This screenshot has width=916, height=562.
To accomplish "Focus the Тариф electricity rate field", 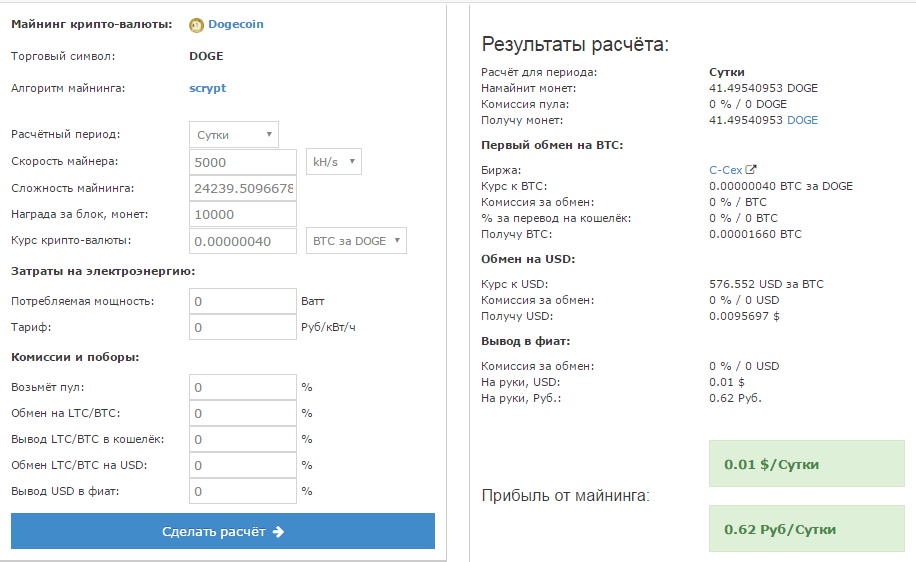I will (242, 327).
